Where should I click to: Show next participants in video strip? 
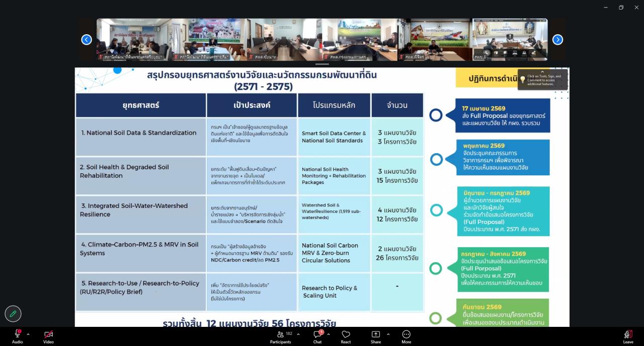point(557,40)
